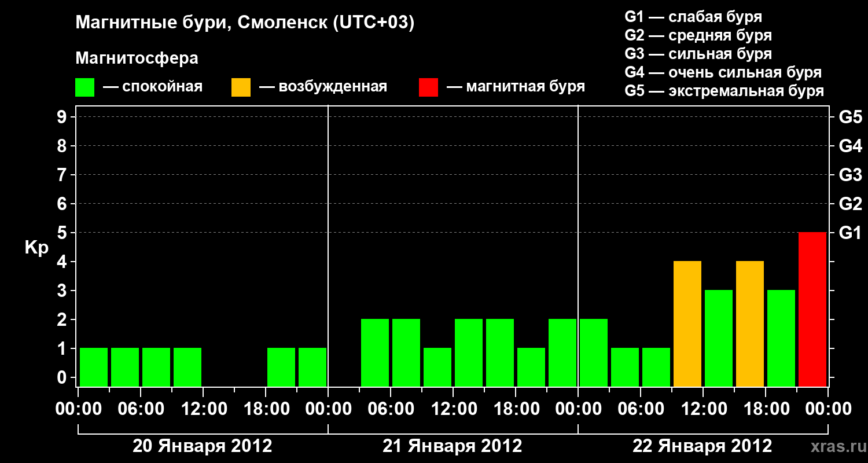Click the '06:00' tick label under 20 January
Screen dimensions: 868x463
pyautogui.click(x=141, y=409)
